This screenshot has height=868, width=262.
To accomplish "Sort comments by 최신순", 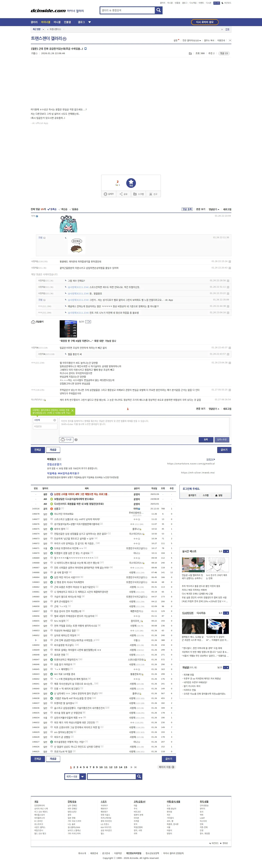I will [x=63, y=209].
